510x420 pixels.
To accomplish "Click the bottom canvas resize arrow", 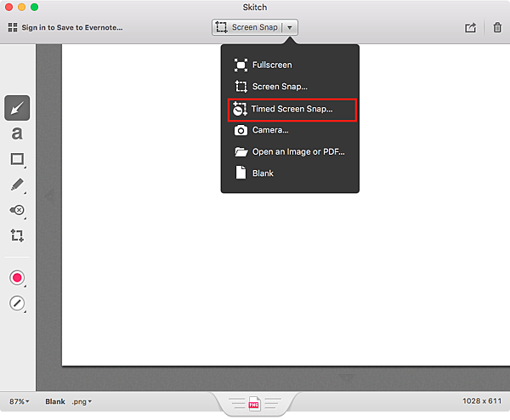I will coord(347,377).
